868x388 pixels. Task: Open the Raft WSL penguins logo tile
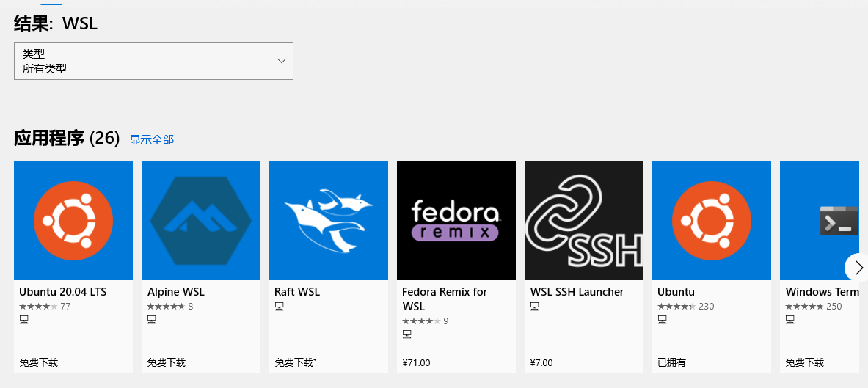coord(329,220)
